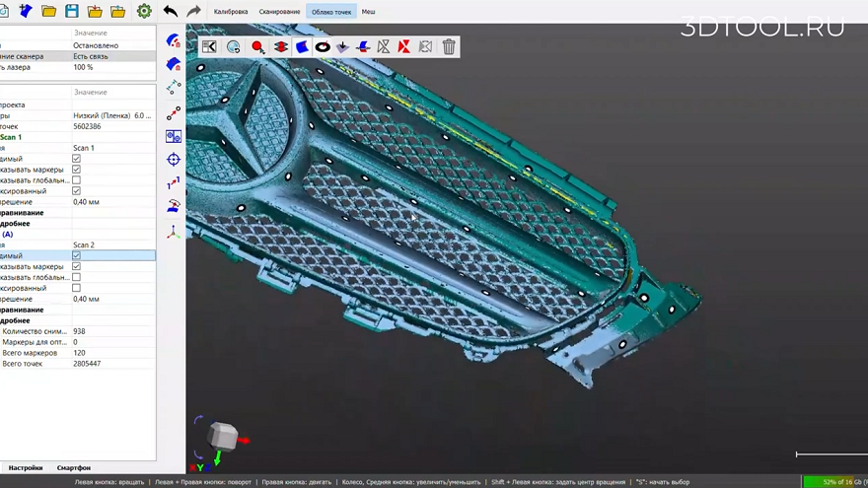Import data via folder with red down arrow
Screen dimensions: 868x488
[x=96, y=11]
